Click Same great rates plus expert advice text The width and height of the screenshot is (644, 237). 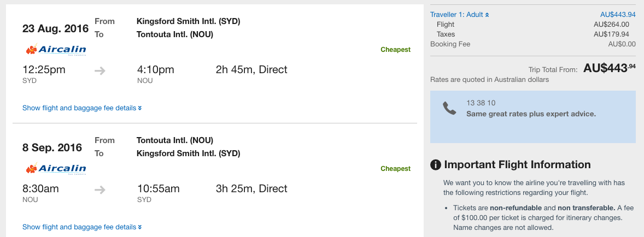[531, 114]
